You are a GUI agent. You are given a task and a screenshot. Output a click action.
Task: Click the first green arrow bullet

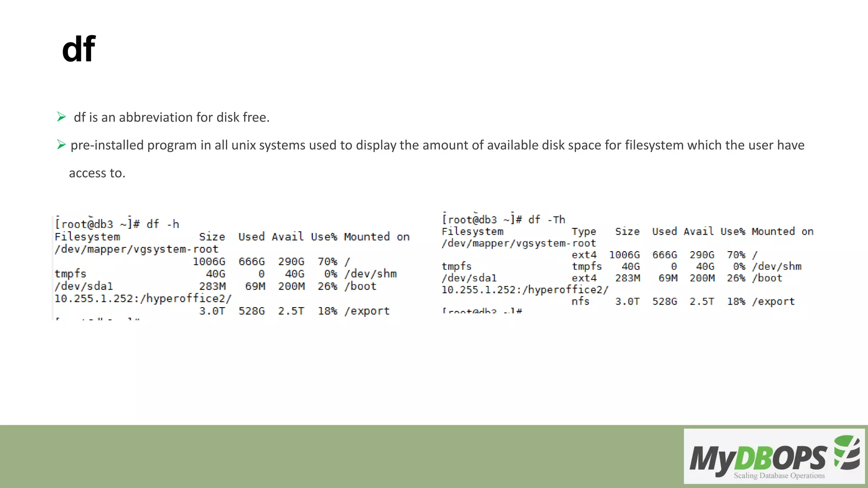point(61,117)
